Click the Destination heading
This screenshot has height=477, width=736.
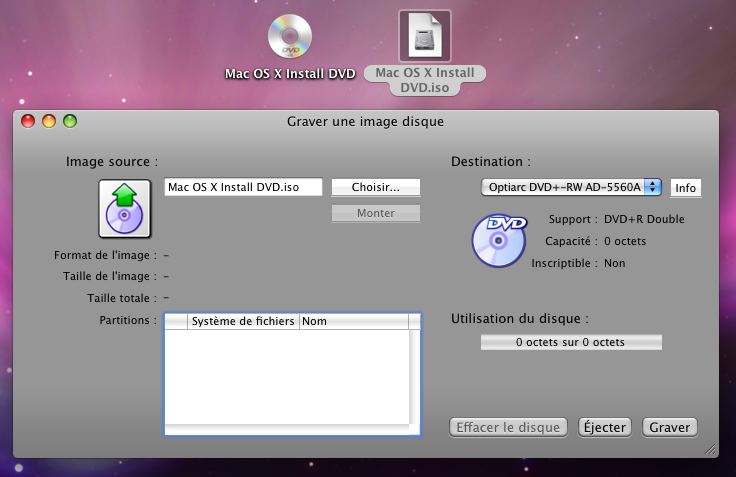491,162
